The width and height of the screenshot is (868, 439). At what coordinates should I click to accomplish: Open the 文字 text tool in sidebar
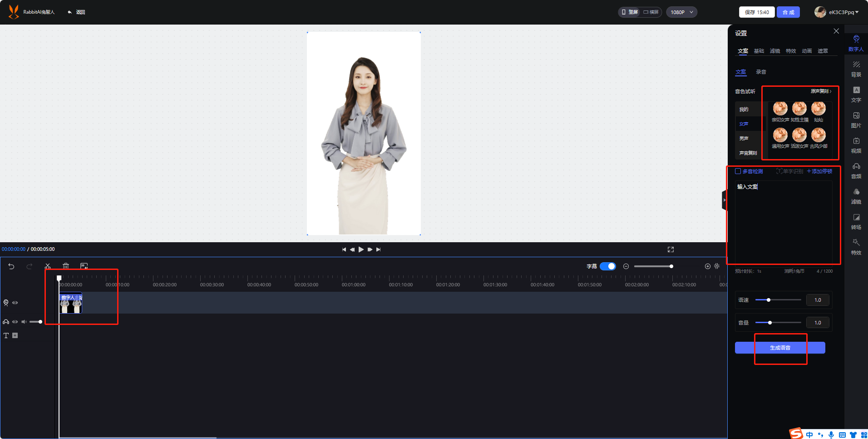[856, 95]
